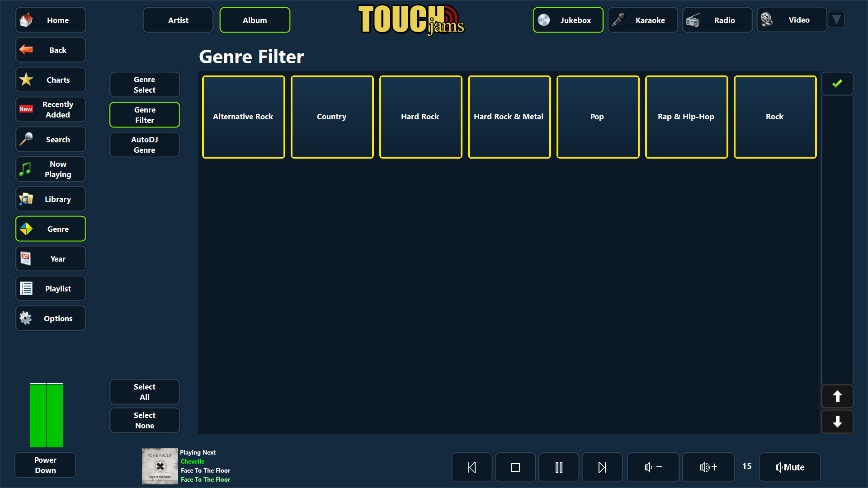
Task: Deselect the Country genre tile
Action: pos(332,117)
